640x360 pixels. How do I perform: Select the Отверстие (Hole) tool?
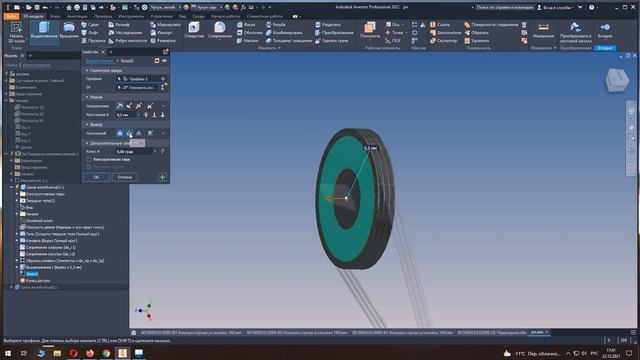click(194, 31)
